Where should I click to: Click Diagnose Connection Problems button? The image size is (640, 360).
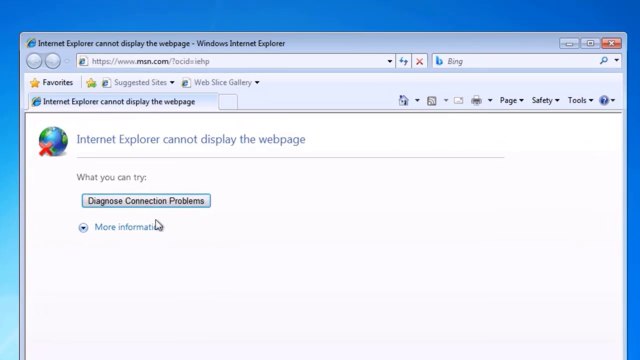[146, 201]
